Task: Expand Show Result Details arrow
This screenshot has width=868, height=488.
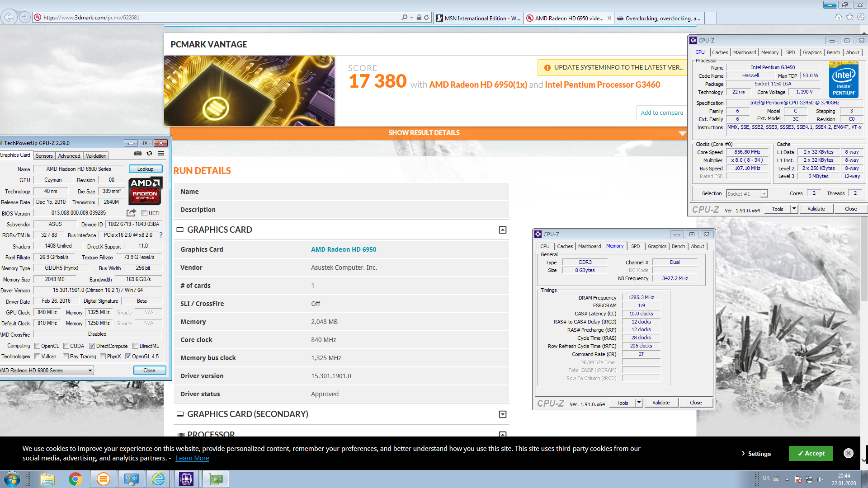Action: [x=682, y=133]
